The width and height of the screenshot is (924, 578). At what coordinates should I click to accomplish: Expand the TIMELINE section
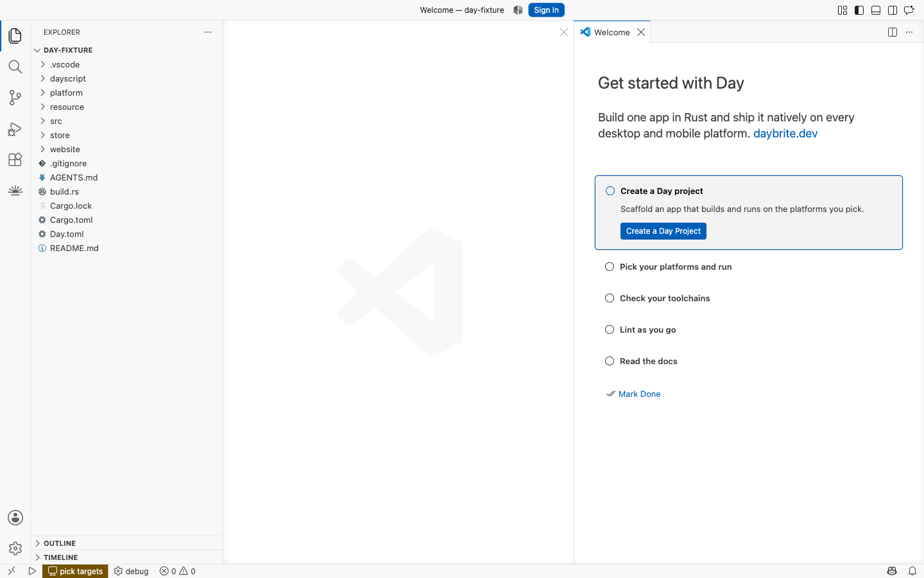(x=127, y=557)
